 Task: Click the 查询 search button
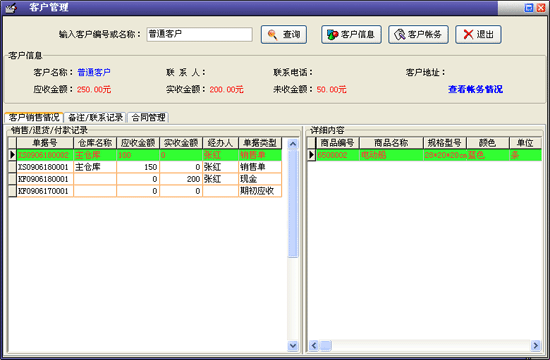[x=284, y=34]
